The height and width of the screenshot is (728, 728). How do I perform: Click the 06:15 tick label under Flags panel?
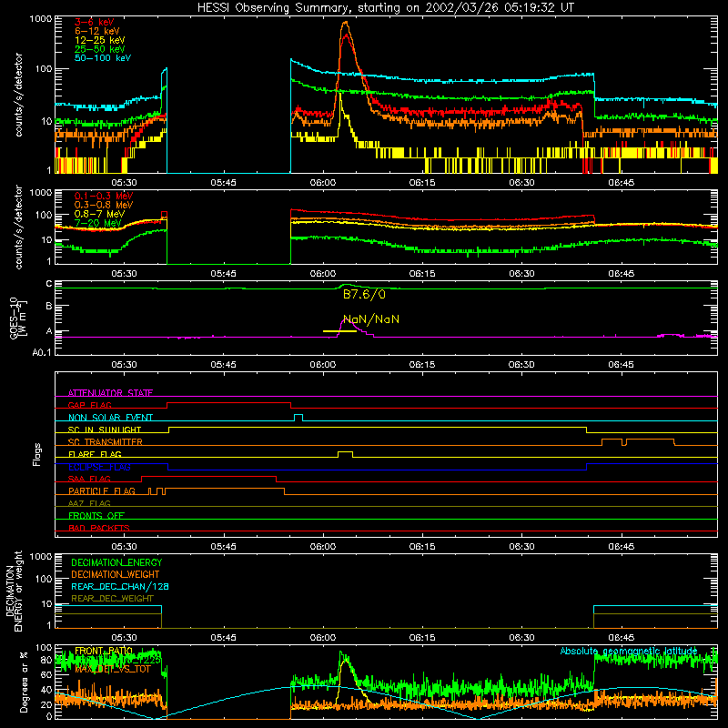pos(422,547)
